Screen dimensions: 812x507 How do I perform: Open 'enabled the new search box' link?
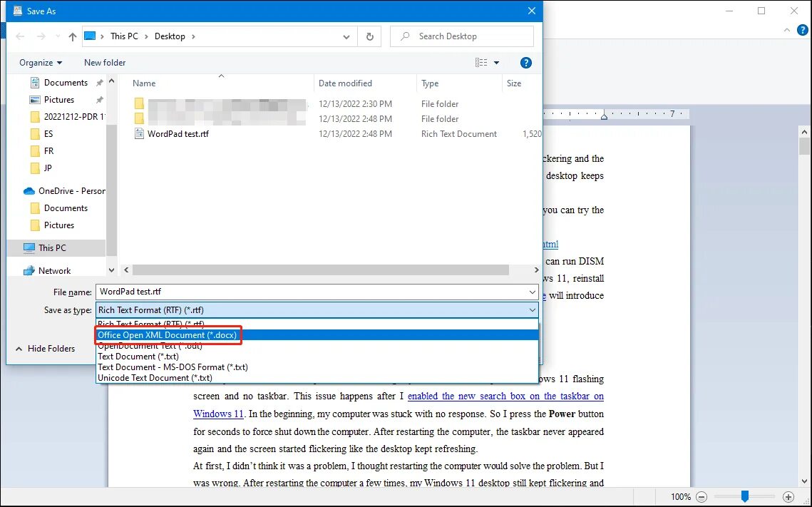click(x=505, y=396)
